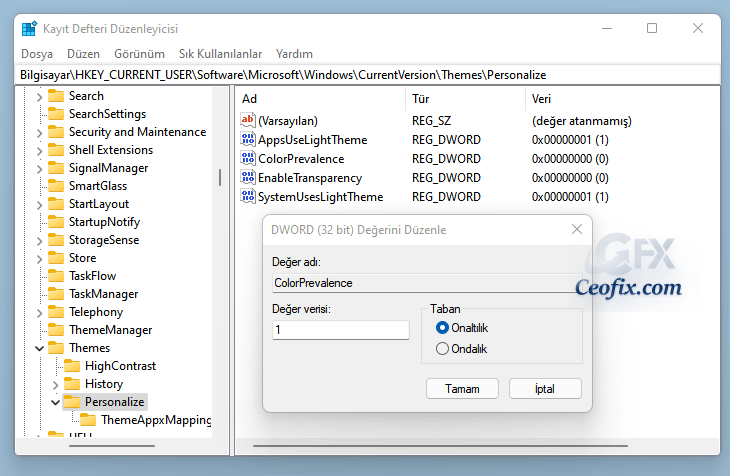Click the Registry Editor app icon in title bar

pyautogui.click(x=29, y=28)
